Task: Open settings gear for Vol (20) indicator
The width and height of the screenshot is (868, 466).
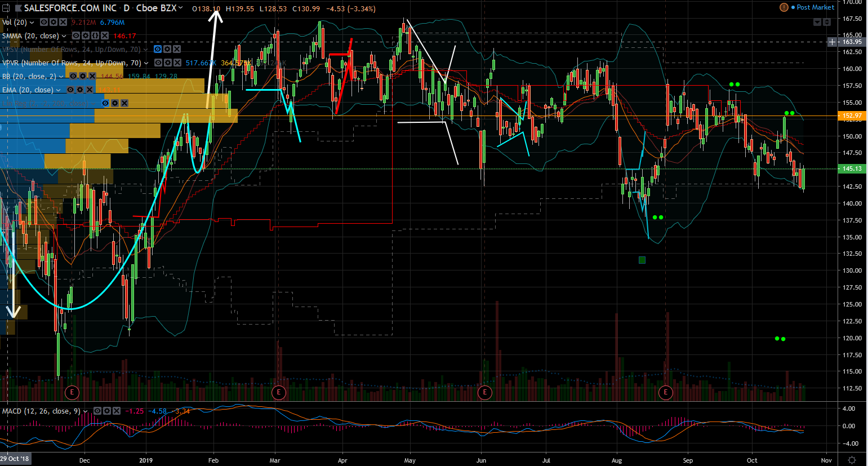Action: (x=54, y=23)
